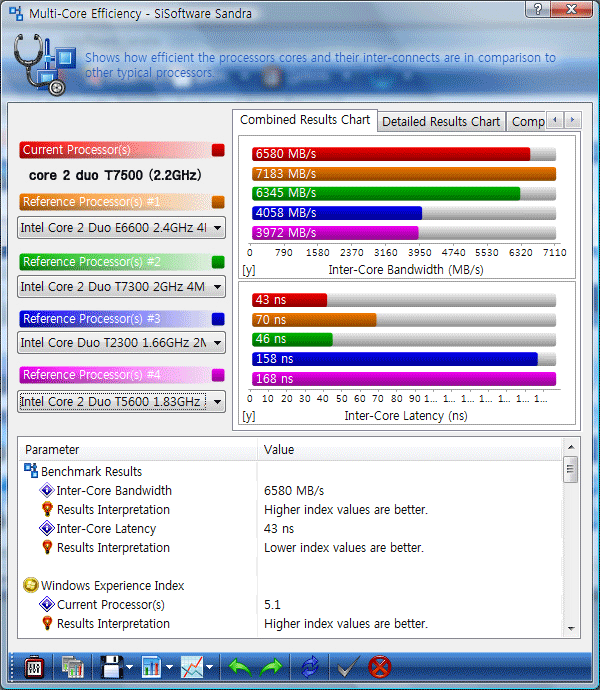Toggle the red Current Processor color box

coord(218,150)
